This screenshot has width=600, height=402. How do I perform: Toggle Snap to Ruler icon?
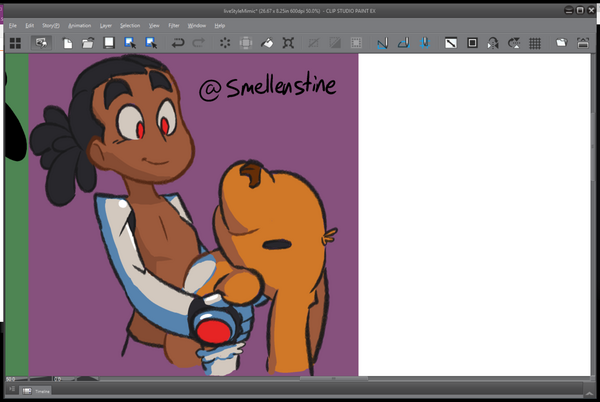click(x=383, y=43)
